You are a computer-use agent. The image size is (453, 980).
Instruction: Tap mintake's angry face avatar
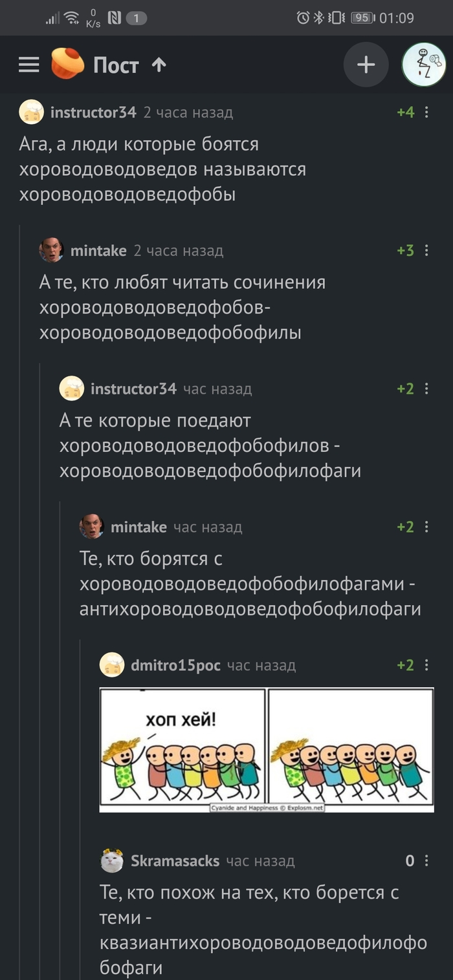(x=52, y=251)
